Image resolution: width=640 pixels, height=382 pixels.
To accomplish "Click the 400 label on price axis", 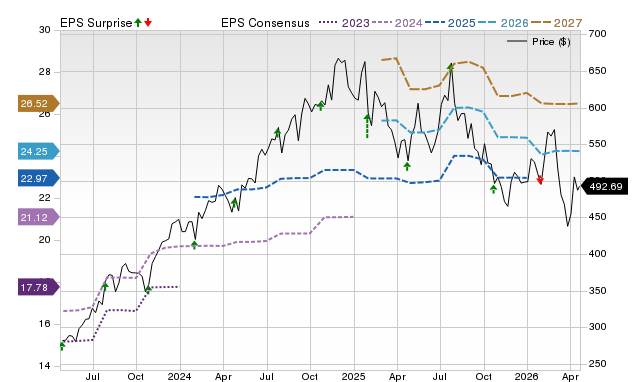I will [597, 253].
